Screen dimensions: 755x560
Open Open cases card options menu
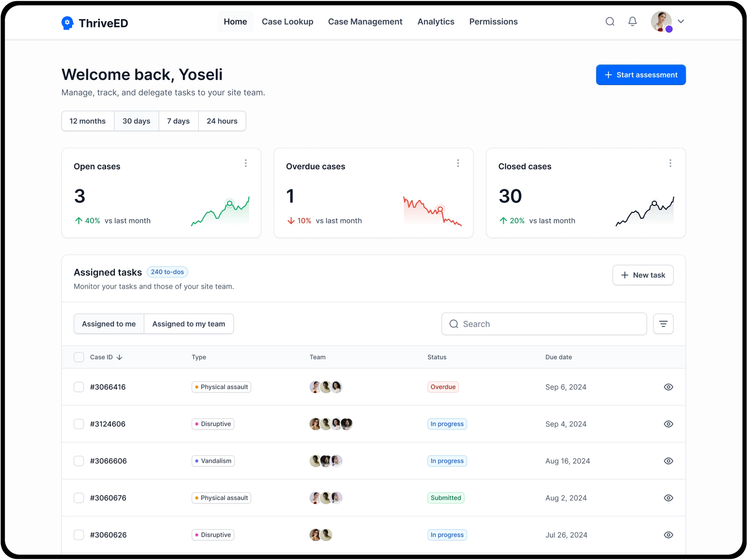[x=246, y=163]
